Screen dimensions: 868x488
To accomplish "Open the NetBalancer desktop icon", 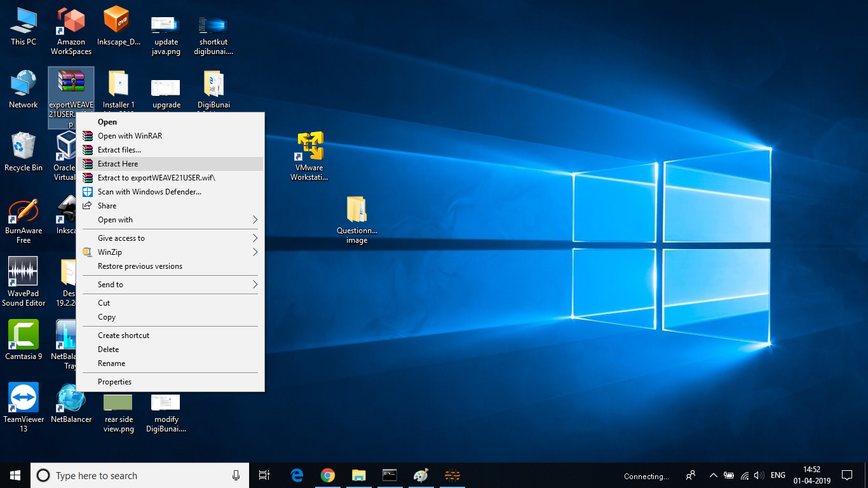I will (71, 398).
